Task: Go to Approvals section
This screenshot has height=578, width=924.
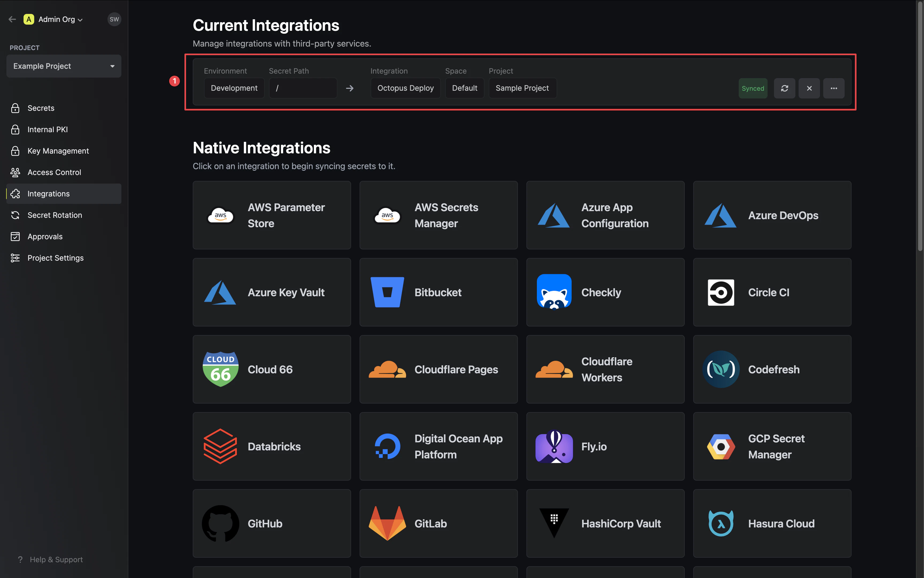Action: point(64,237)
